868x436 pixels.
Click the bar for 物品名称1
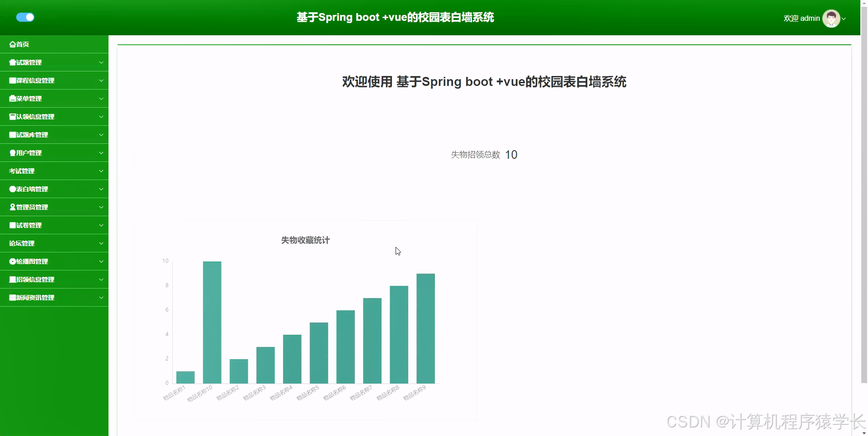185,377
